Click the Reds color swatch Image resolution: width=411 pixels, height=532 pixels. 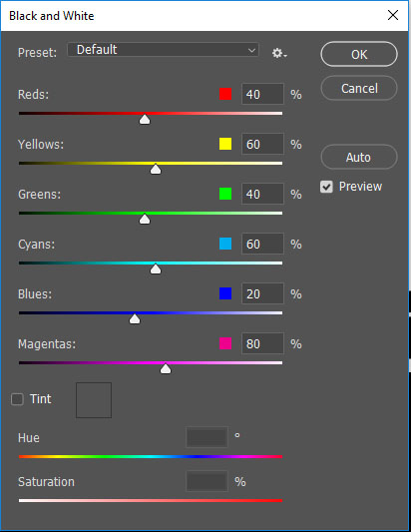[x=225, y=94]
